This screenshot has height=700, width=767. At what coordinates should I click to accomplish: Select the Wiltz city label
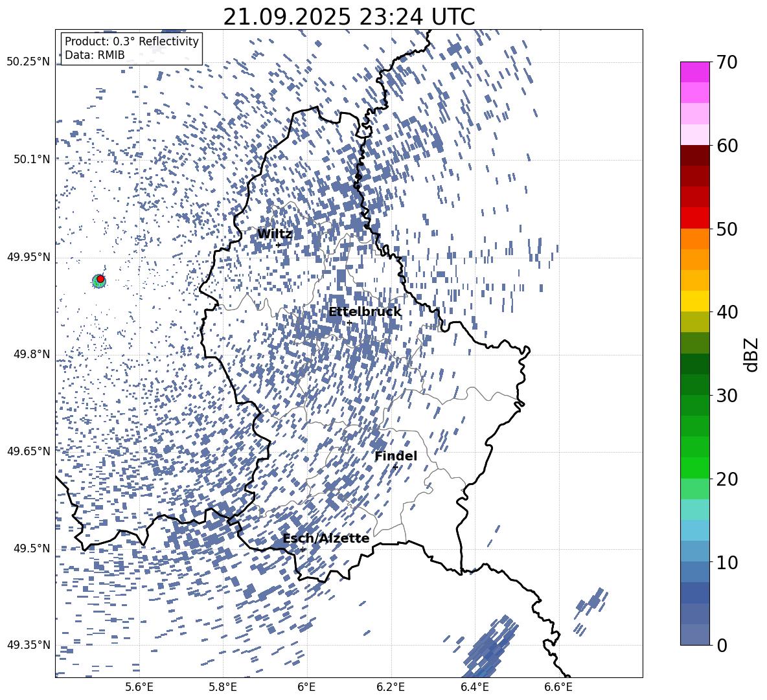point(275,234)
